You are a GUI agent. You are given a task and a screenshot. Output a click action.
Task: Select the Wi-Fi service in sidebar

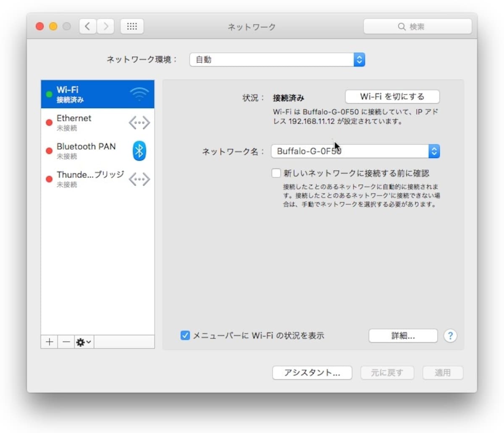pos(97,94)
